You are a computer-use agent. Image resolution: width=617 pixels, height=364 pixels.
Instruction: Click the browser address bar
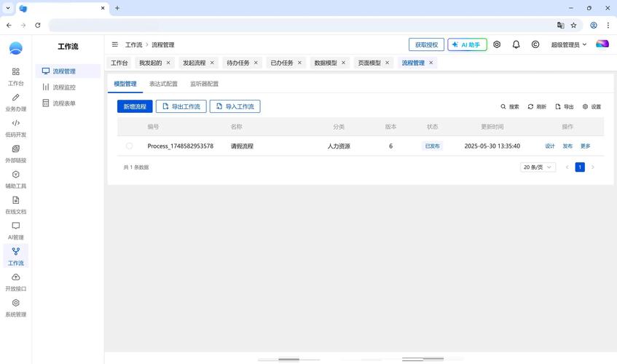coord(299,25)
